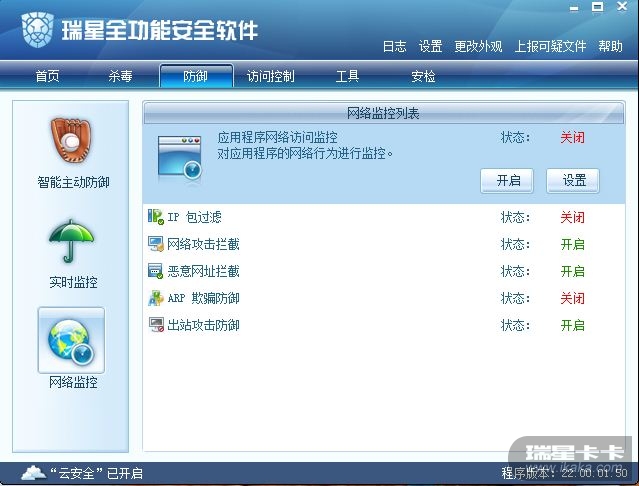The image size is (639, 486).
Task: Select the IP 包过滤 row text
Action: [194, 217]
